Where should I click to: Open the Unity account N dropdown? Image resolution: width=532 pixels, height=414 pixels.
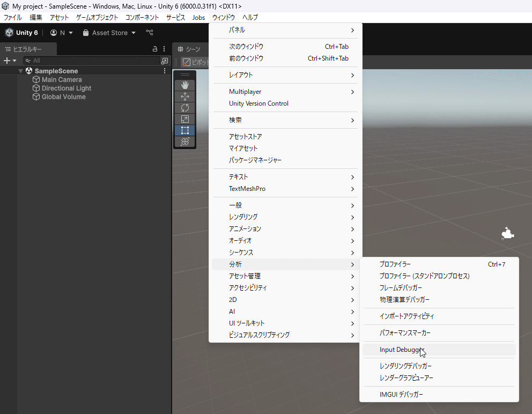pos(61,32)
